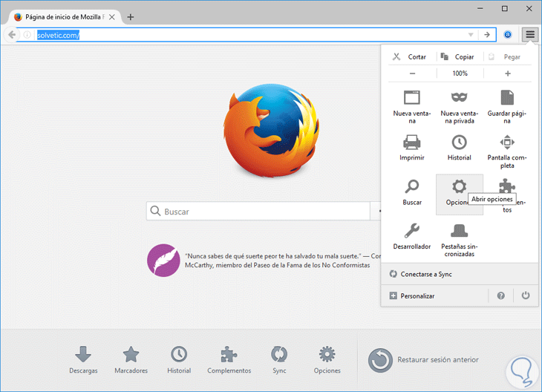Open Historial in the menu panel
Screen dimensions: 542x392
[x=459, y=148]
